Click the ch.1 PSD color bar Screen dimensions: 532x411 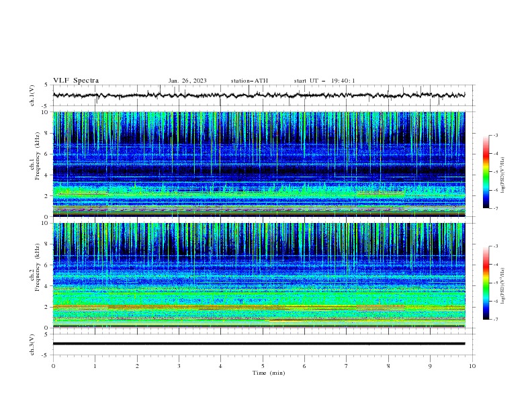pos(486,172)
